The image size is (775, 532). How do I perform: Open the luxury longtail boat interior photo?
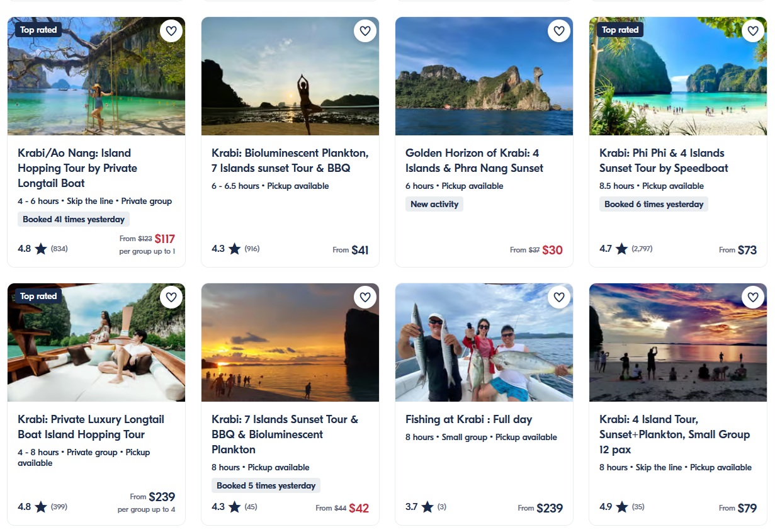pyautogui.click(x=96, y=342)
